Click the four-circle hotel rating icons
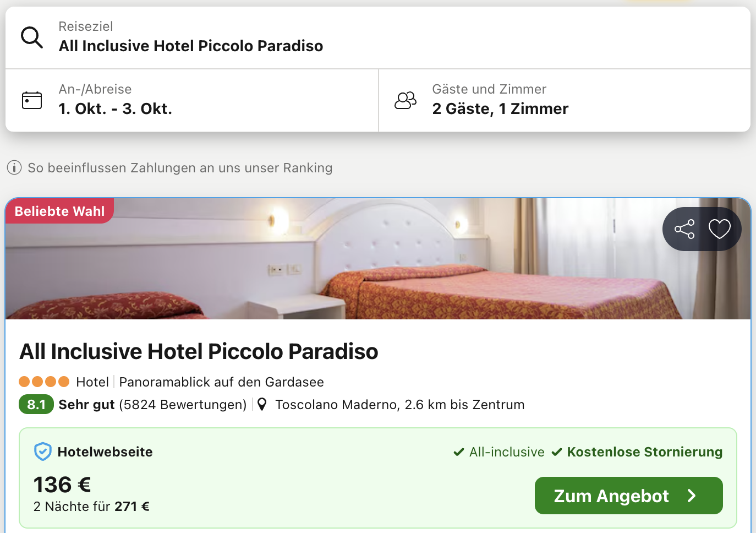756x533 pixels. click(44, 382)
